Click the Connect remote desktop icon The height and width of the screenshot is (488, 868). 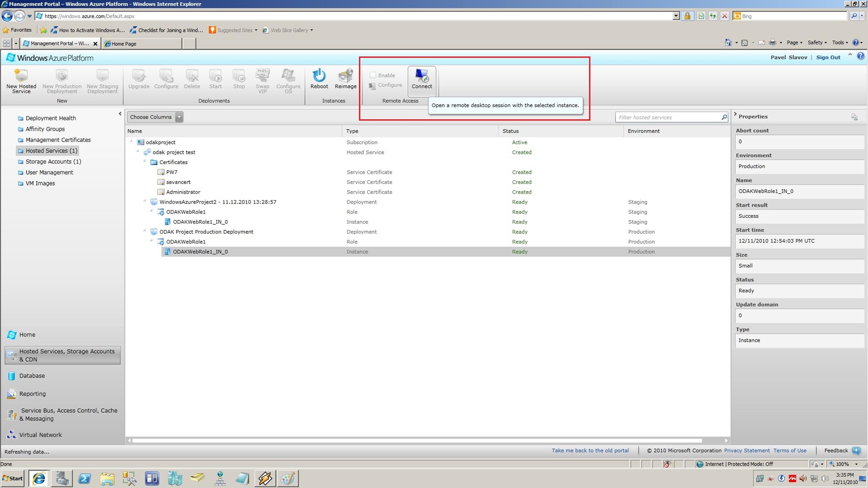422,75
